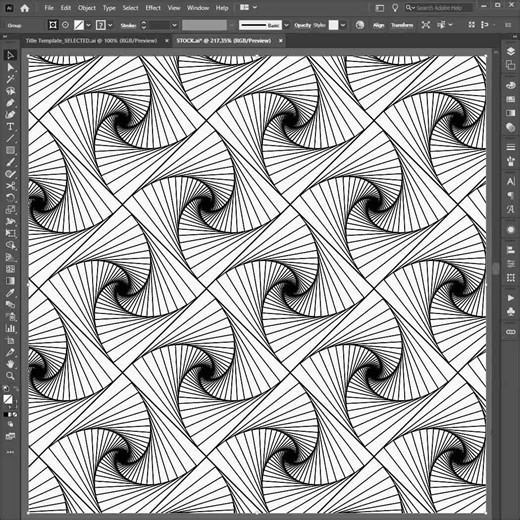Image resolution: width=520 pixels, height=520 pixels.
Task: Select the Mesh tool
Action: pyautogui.click(x=10, y=269)
